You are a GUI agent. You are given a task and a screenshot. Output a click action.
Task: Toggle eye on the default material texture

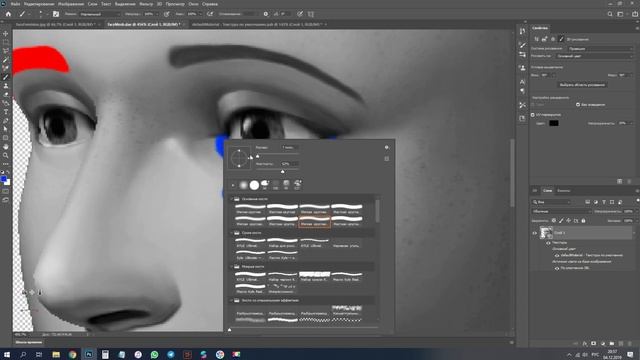tap(557, 255)
